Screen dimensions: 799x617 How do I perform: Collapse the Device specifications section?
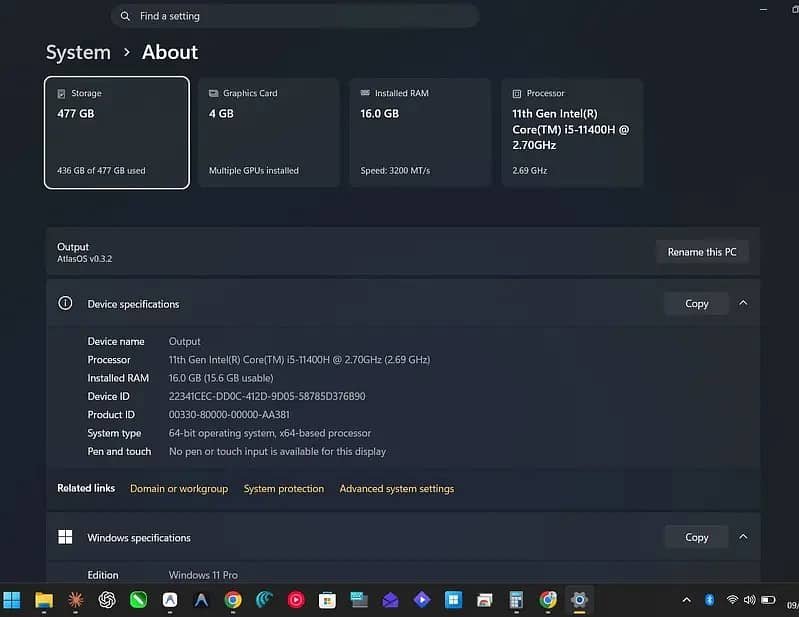coord(743,303)
